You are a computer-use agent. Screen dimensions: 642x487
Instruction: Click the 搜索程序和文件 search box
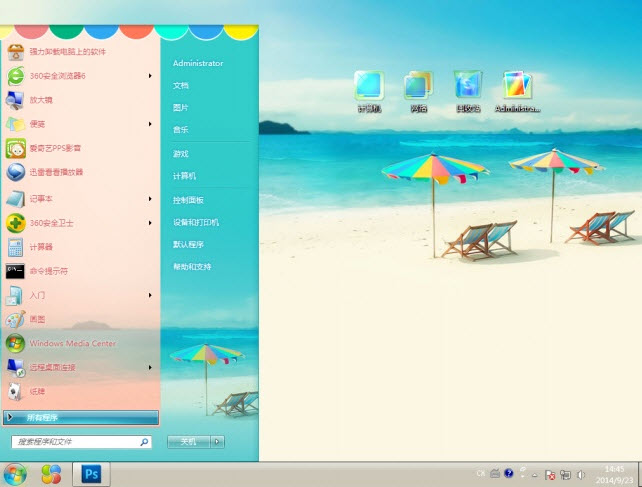pyautogui.click(x=75, y=441)
